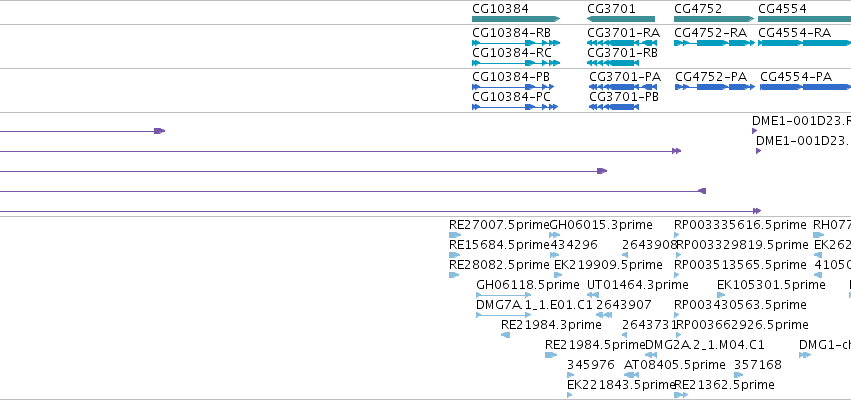The image size is (851, 400).
Task: Click the AT08405.5prime EST marker
Action: pos(632,375)
